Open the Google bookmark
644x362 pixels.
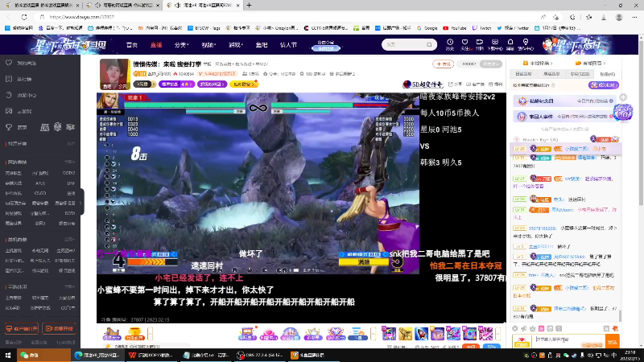pos(427,28)
